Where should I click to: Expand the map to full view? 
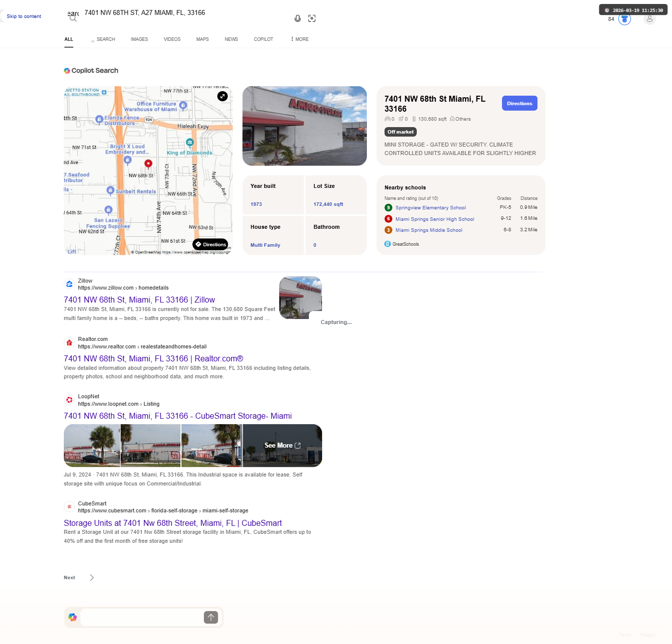click(223, 96)
